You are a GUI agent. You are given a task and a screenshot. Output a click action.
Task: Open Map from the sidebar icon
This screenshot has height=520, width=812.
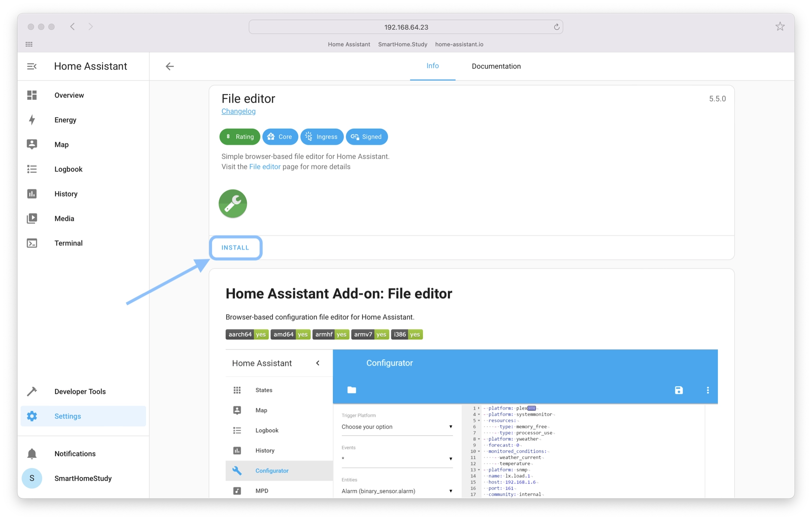pyautogui.click(x=32, y=145)
